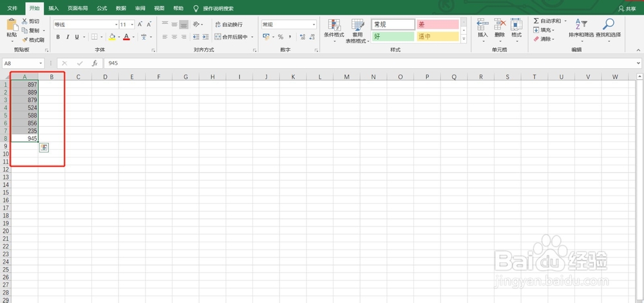Switch to the Data (数据) tab
This screenshot has width=644, height=303.
tap(121, 8)
